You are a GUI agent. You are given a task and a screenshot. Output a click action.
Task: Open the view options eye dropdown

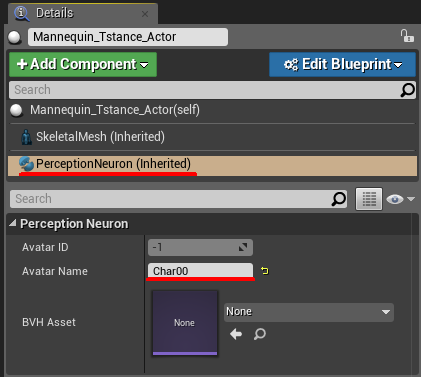[400, 199]
